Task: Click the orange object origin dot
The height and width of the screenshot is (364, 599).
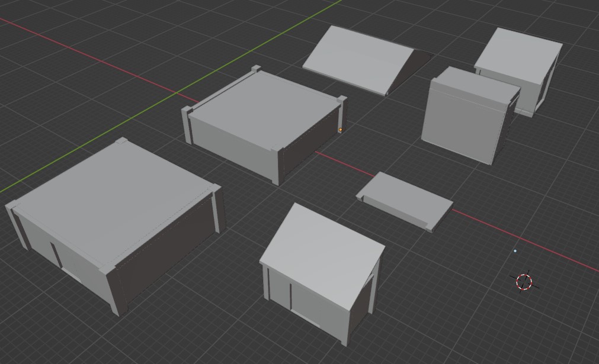Action: tap(341, 128)
